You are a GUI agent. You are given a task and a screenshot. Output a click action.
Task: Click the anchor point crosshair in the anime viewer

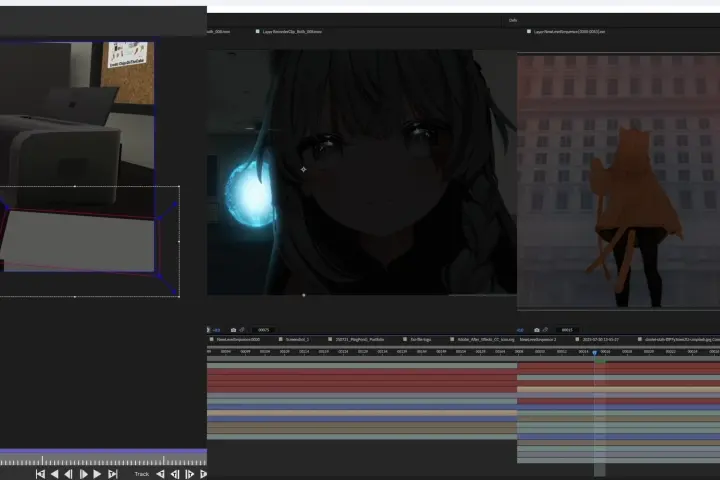(x=304, y=169)
